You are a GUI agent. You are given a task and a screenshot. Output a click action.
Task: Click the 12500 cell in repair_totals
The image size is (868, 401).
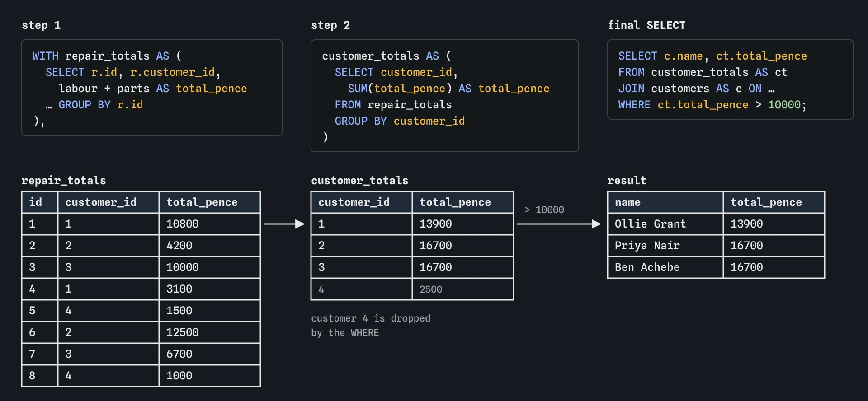click(210, 332)
